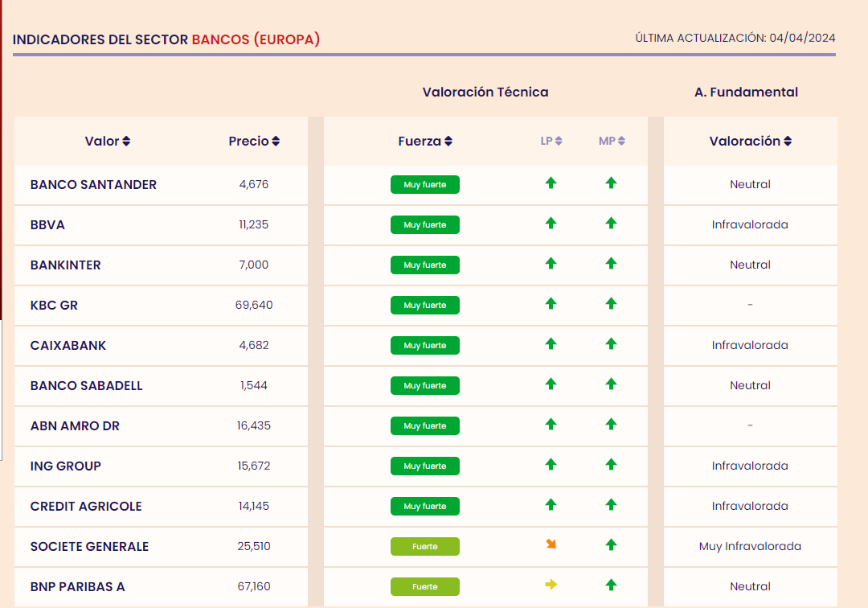This screenshot has width=868, height=608.
Task: Open the BANCO SANTANDER stock link
Action: (93, 185)
